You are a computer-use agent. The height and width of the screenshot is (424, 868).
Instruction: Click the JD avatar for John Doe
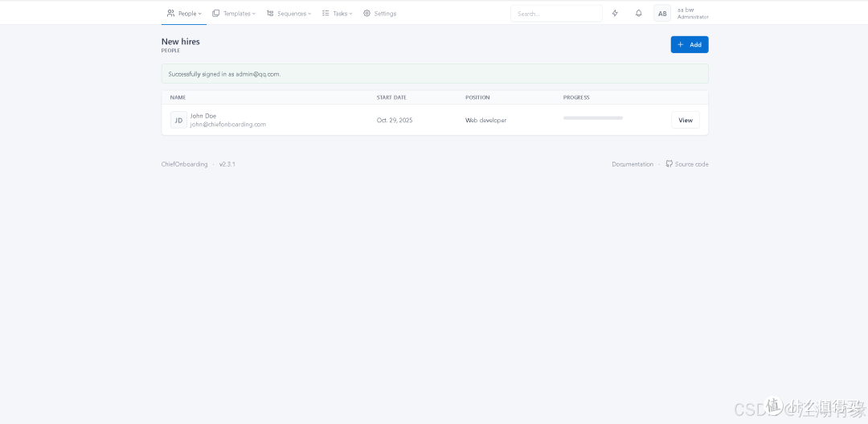point(178,120)
